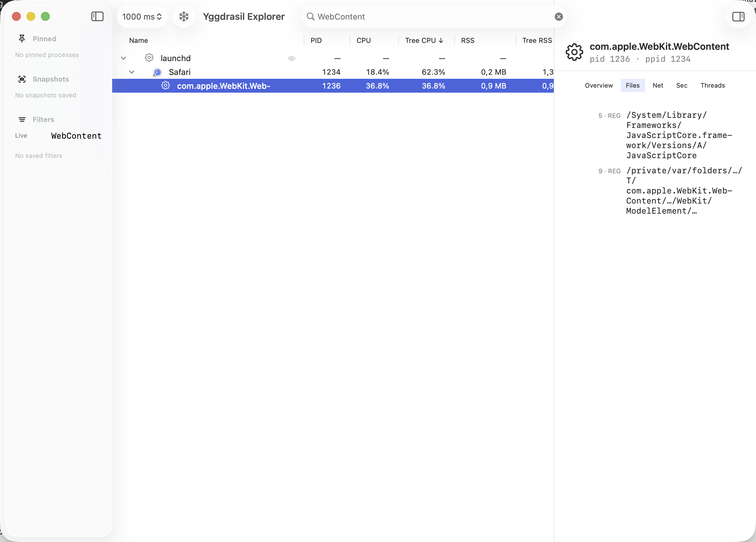Clear the WebContent search with the X

(x=559, y=17)
